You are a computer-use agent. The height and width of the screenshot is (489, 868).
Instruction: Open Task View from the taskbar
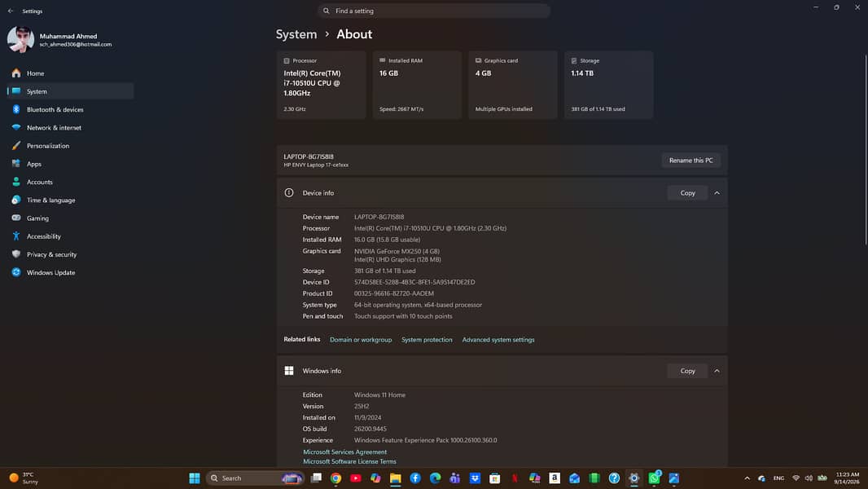(316, 478)
